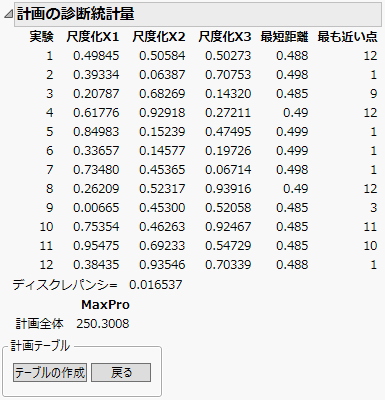Click the ディスクレパンシー= label

(x=65, y=285)
